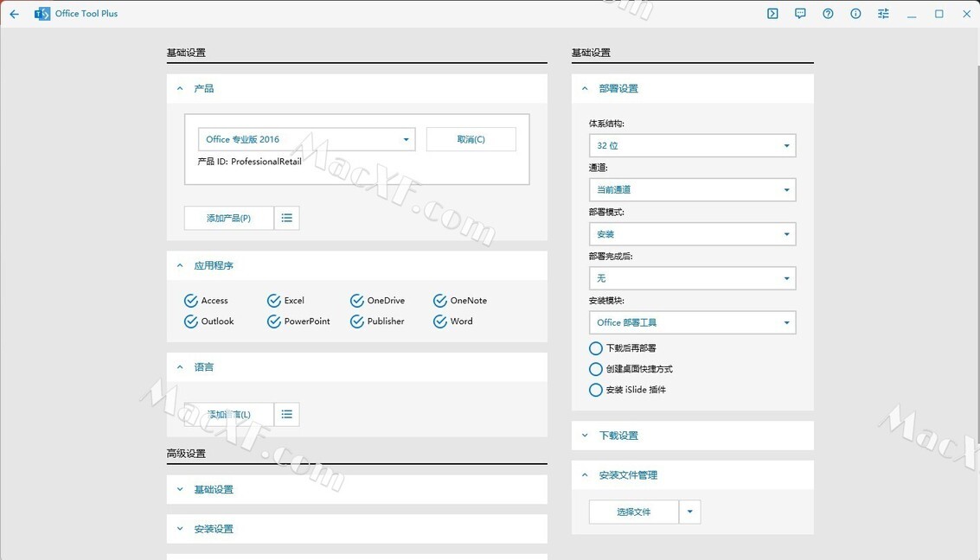
Task: Expand the 下载设置 section
Action: coord(693,436)
